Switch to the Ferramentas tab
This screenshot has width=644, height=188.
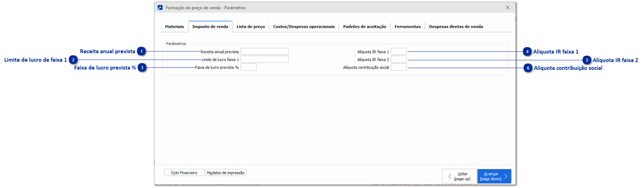[x=408, y=27]
